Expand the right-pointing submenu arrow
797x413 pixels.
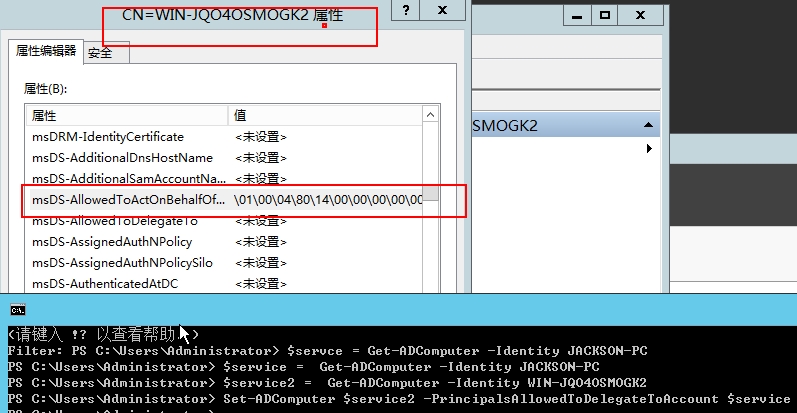649,149
